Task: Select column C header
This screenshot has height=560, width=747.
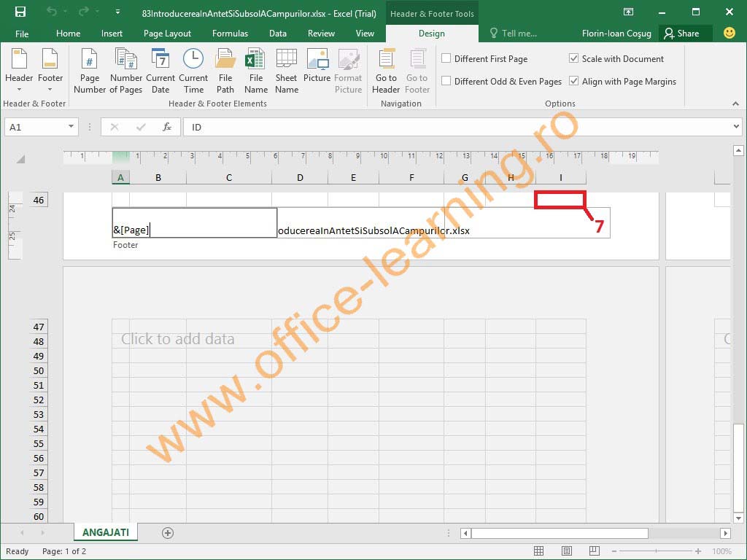Action: click(229, 178)
